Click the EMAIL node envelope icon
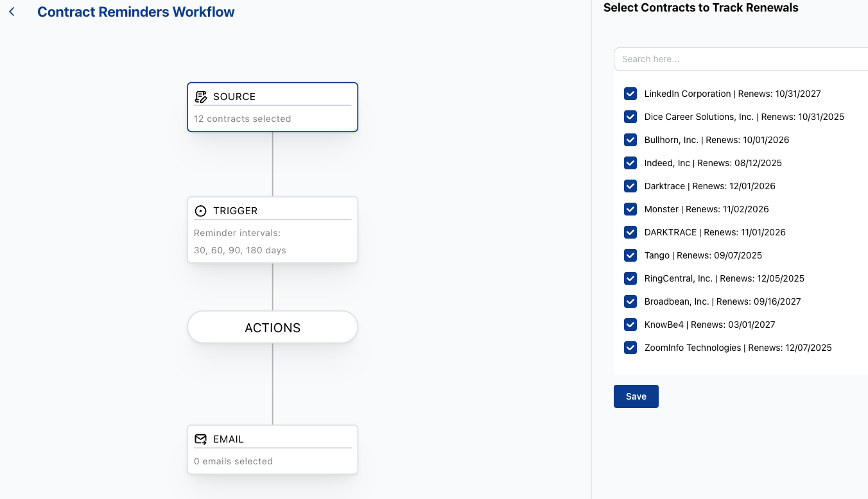The image size is (868, 499). (201, 439)
